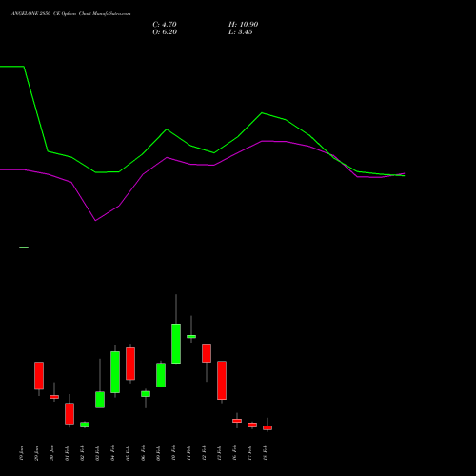Click the small red candle above 18 Feb

(268, 427)
